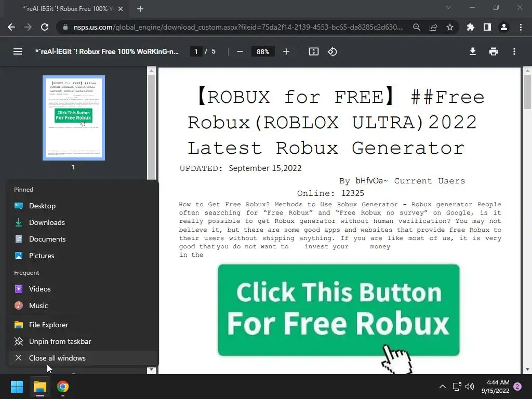This screenshot has height=399, width=532.
Task: Click Chrome taskbar icon
Action: coord(63,387)
